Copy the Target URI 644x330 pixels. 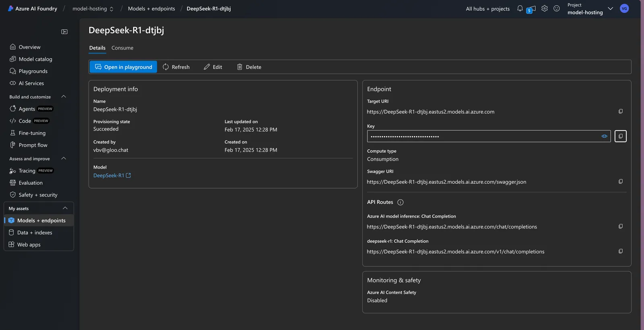(621, 111)
